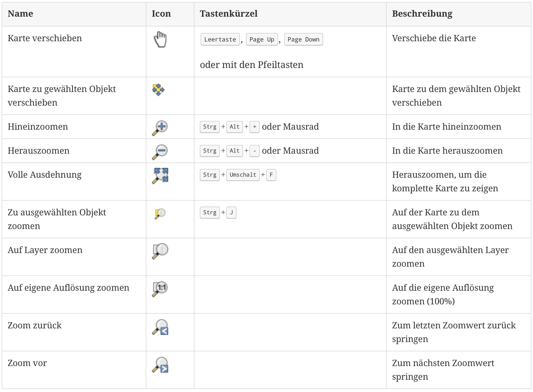Click the Zoom Full extent icon
The width and height of the screenshot is (533, 392).
[160, 176]
